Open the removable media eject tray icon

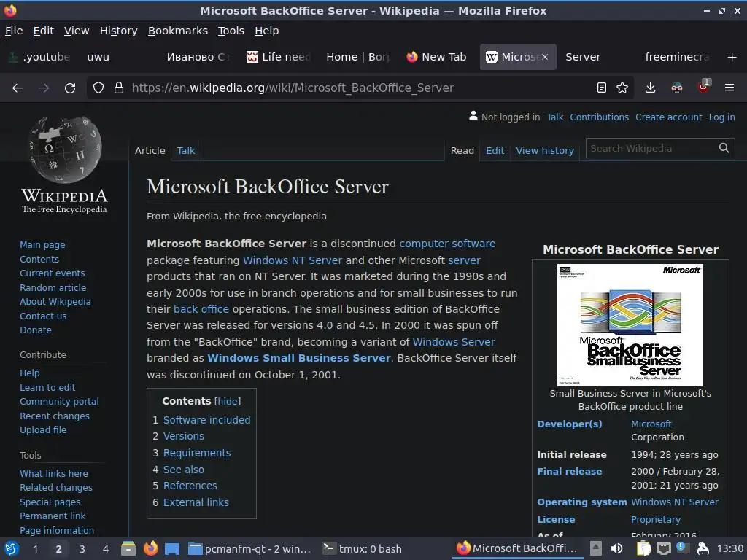(595, 548)
